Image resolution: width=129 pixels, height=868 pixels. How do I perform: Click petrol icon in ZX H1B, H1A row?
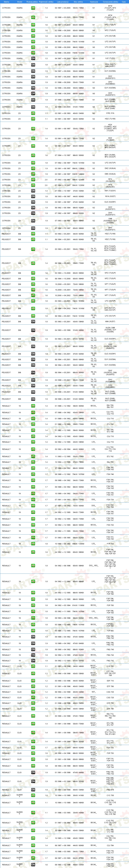click(x=33, y=113)
